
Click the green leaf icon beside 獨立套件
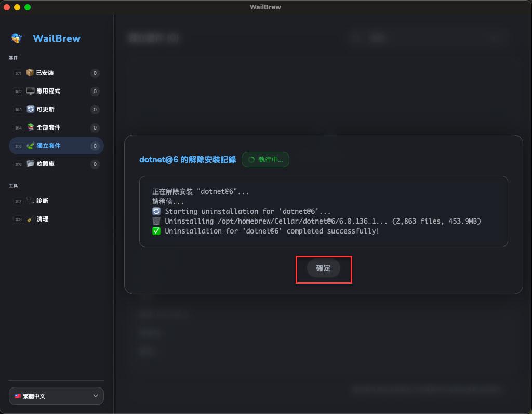(x=30, y=146)
